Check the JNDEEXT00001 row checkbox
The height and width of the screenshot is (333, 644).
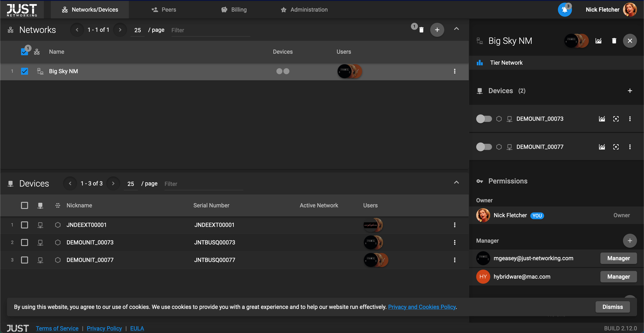tap(25, 225)
